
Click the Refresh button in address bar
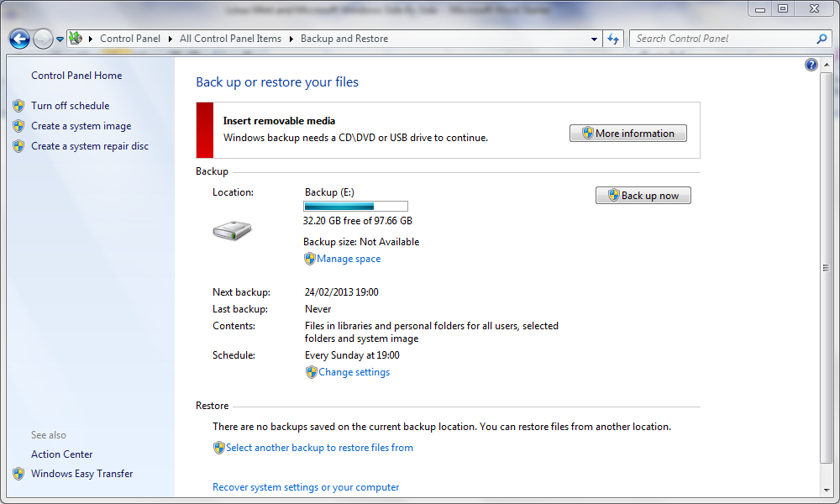coord(613,39)
